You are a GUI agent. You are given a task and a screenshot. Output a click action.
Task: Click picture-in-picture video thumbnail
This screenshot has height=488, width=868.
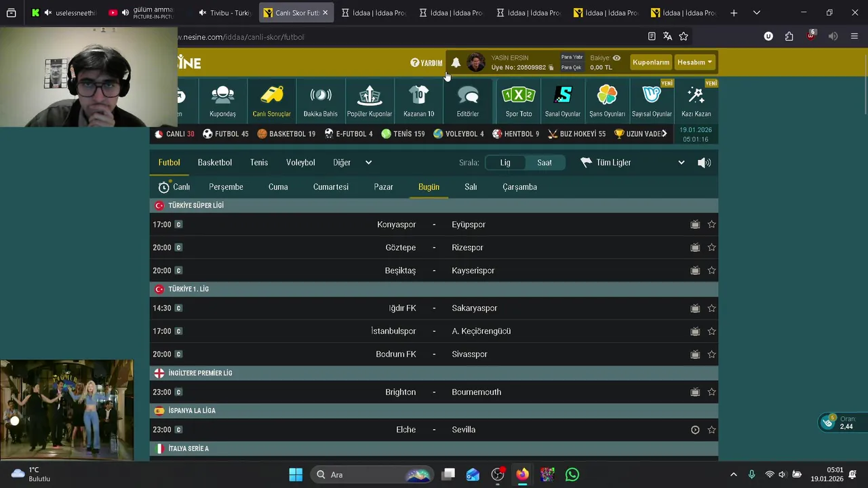coord(67,410)
